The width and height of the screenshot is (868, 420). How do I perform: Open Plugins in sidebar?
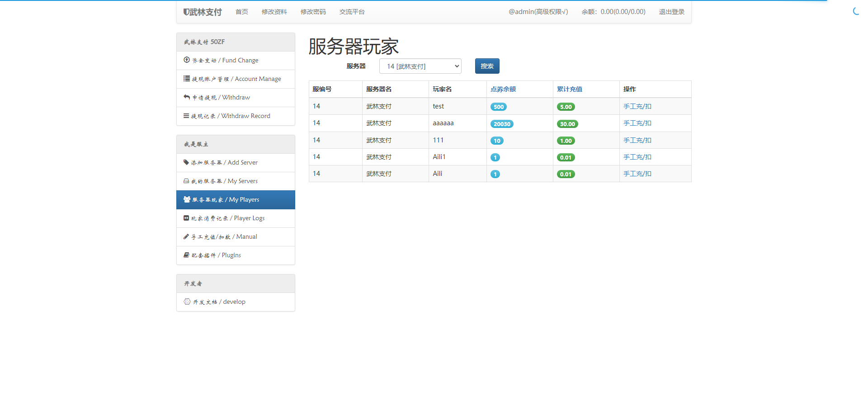point(236,255)
